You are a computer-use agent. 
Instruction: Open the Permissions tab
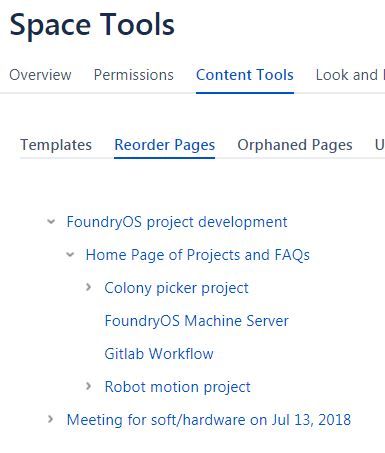point(134,75)
